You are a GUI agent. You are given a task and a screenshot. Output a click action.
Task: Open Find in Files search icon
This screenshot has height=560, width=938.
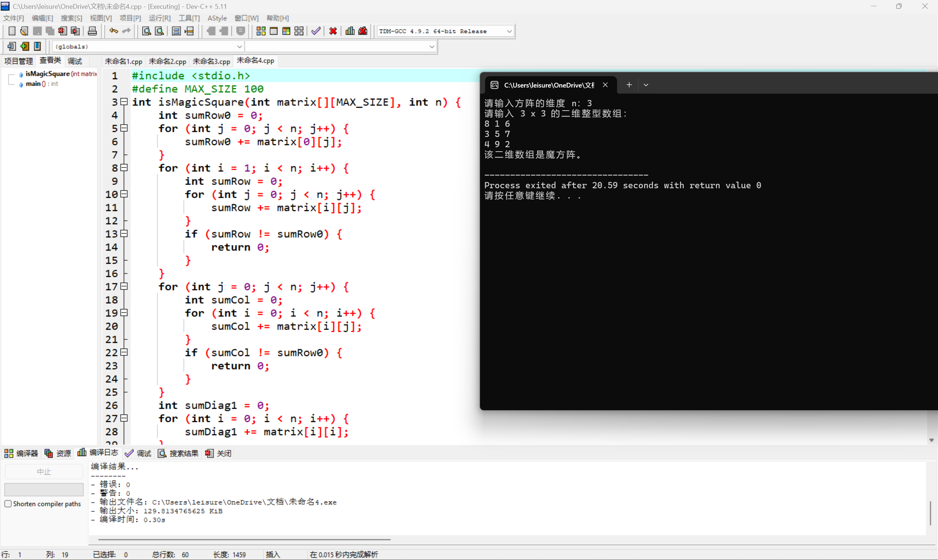click(159, 31)
